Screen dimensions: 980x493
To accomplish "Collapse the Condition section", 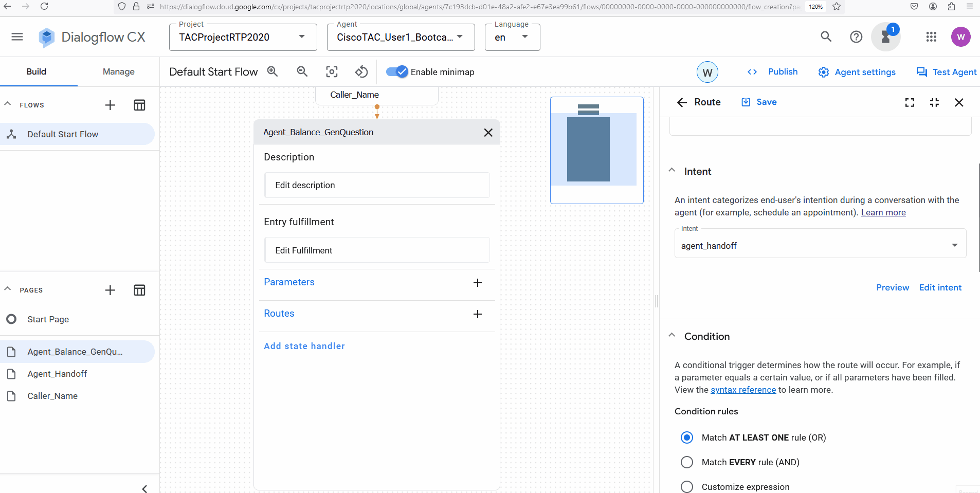I will click(x=672, y=336).
